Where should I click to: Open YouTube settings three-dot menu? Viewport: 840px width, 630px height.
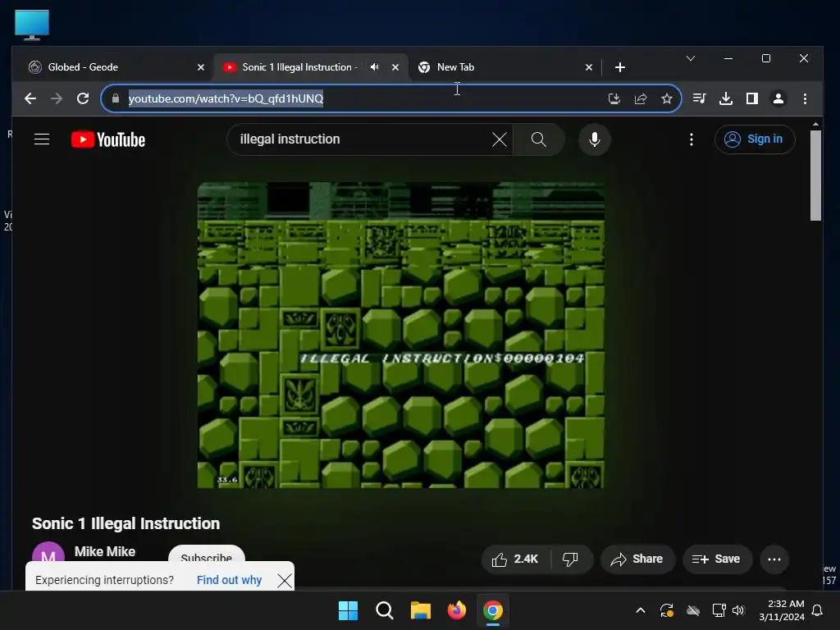[692, 139]
